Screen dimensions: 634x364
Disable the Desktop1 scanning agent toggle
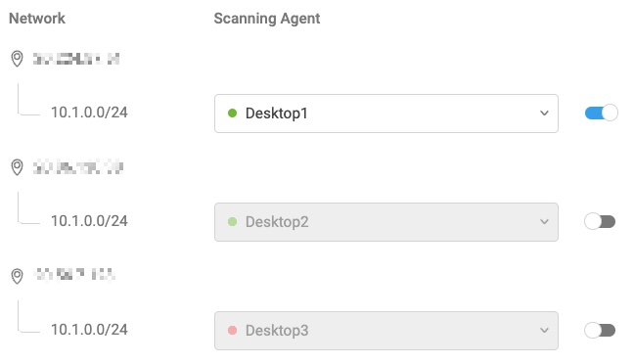click(601, 113)
